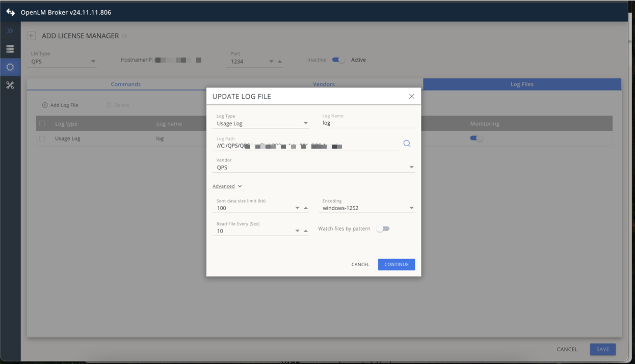This screenshot has width=635, height=364.
Task: Check the Usage Log row checkbox
Action: [41, 138]
